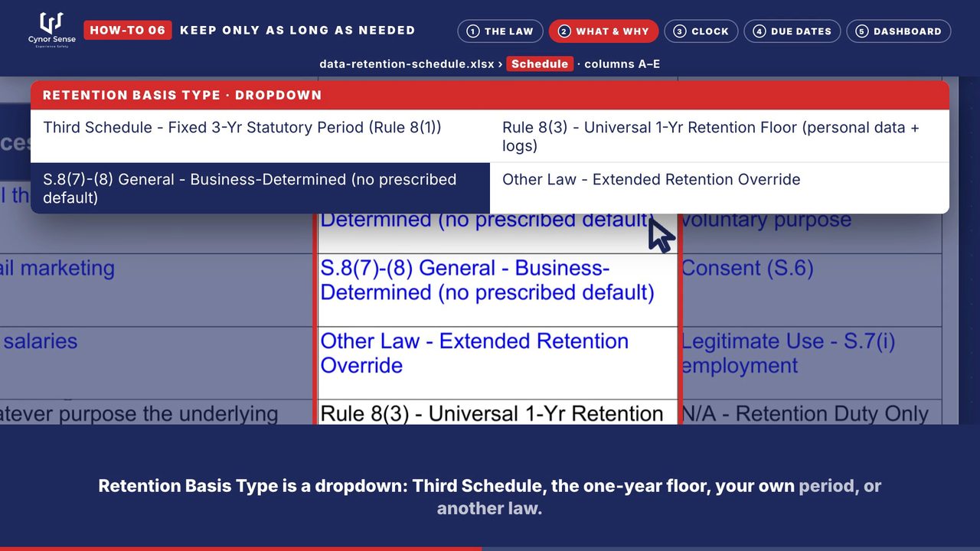This screenshot has height=551, width=980.
Task: Click the Legitimate Use - S.7(i) employment cell
Action: tap(811, 364)
